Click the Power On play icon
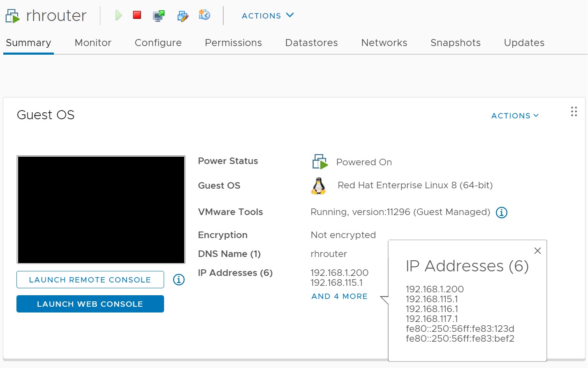This screenshot has width=588, height=368. pos(118,16)
